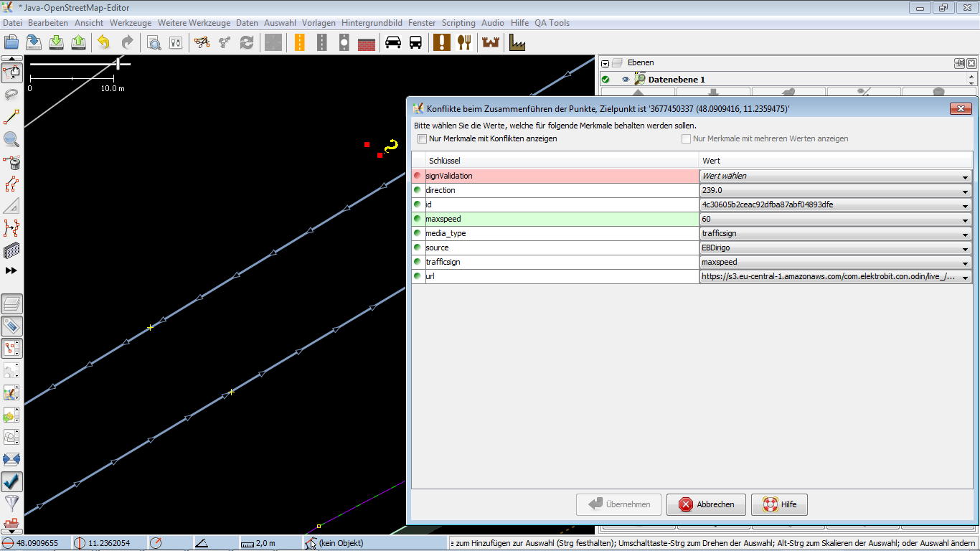Open the url value dropdown
Screen dimensions: 980x551
click(966, 276)
